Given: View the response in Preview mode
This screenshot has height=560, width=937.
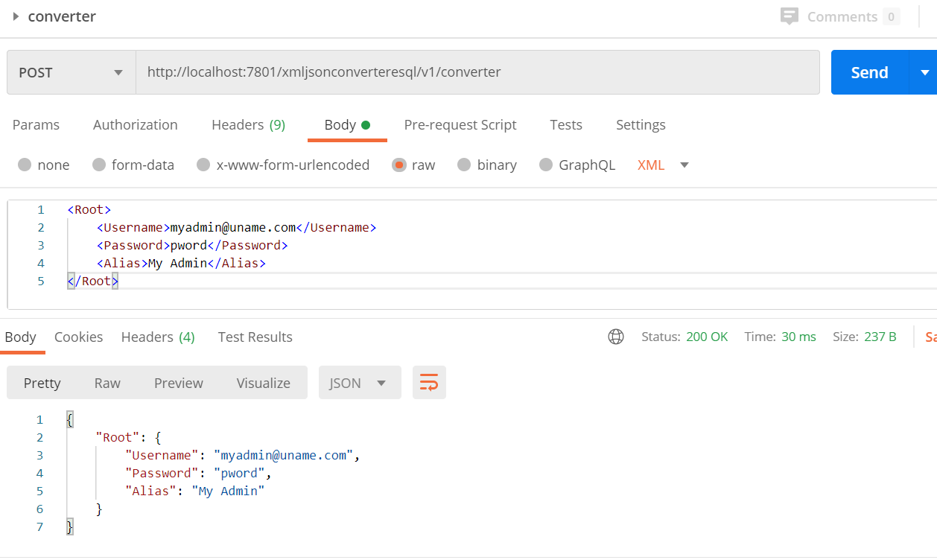Looking at the screenshot, I should (178, 382).
